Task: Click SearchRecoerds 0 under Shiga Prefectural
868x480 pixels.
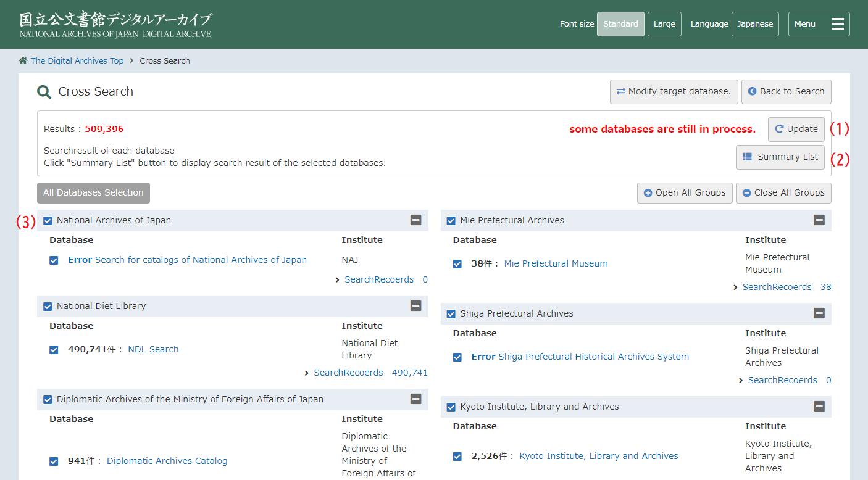Action: tap(790, 380)
